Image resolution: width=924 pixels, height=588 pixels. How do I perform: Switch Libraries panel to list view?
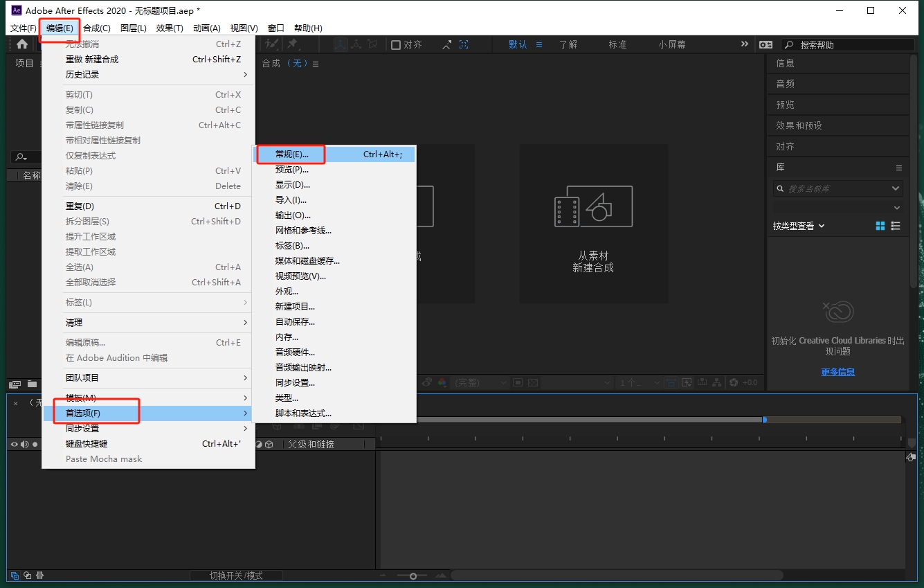tap(896, 226)
